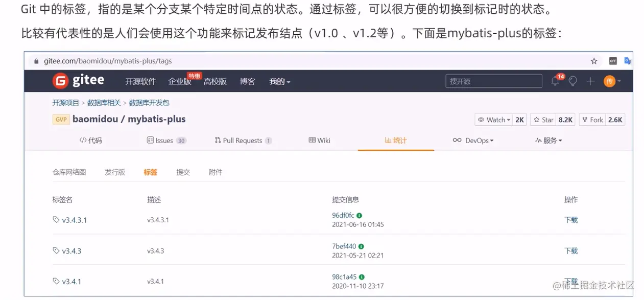Click the plus icon in navbar

coord(590,81)
